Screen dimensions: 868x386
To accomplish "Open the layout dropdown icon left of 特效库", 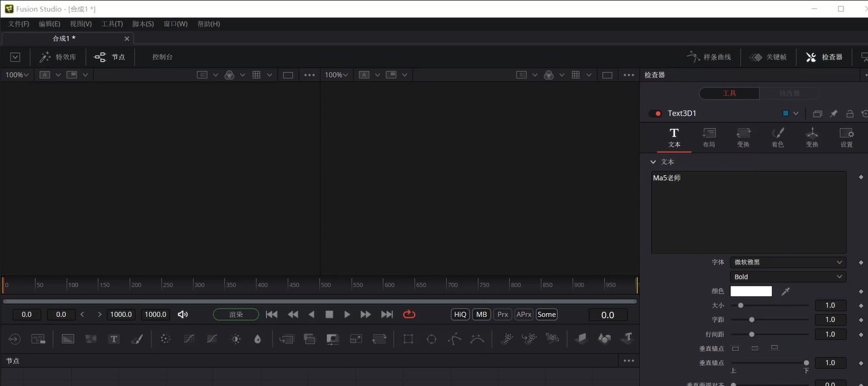I will (15, 57).
